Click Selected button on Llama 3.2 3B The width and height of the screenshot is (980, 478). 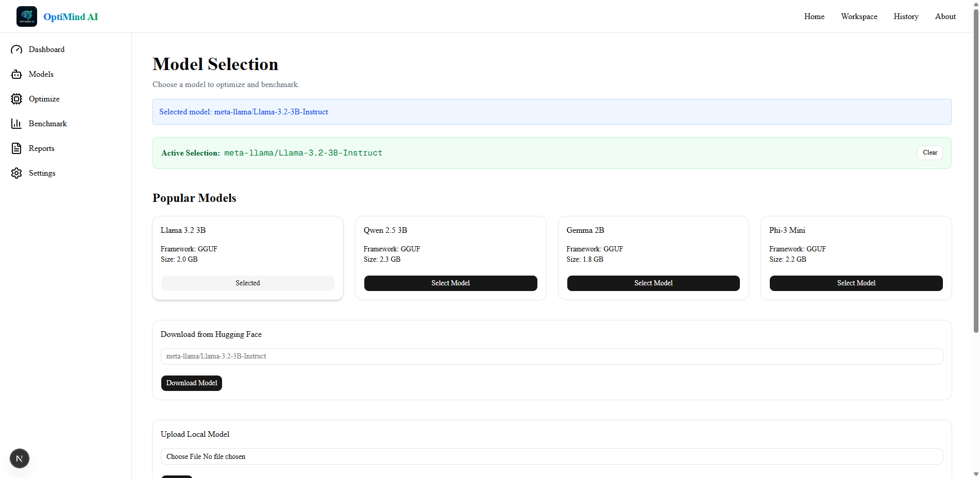[248, 283]
